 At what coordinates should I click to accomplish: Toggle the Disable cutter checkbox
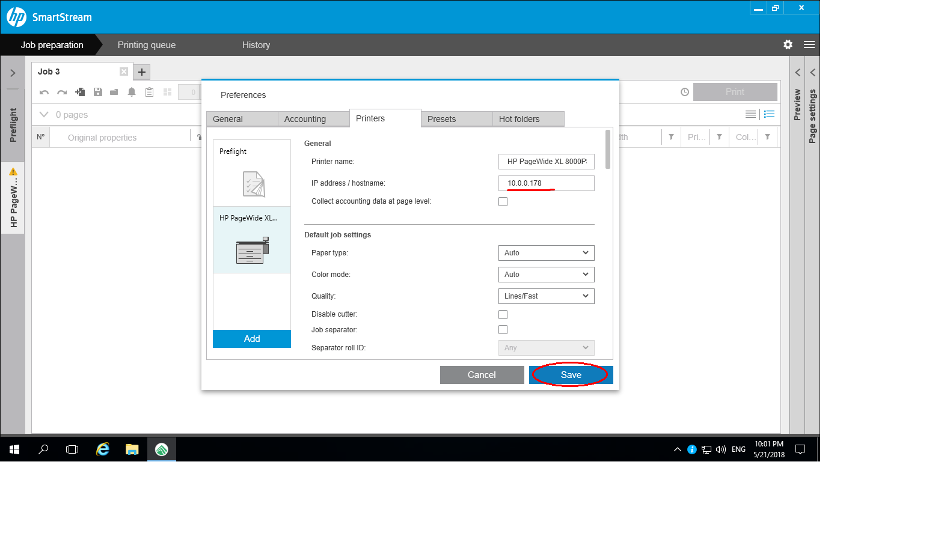tap(503, 314)
